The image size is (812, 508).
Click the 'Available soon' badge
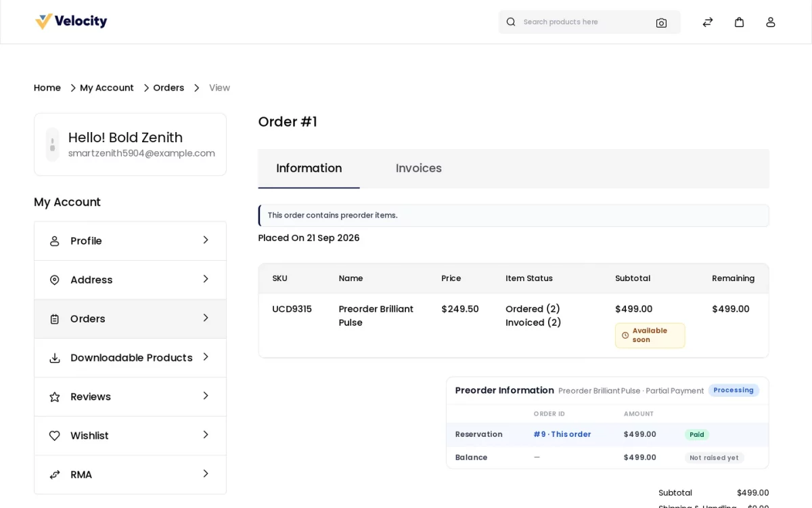(650, 335)
